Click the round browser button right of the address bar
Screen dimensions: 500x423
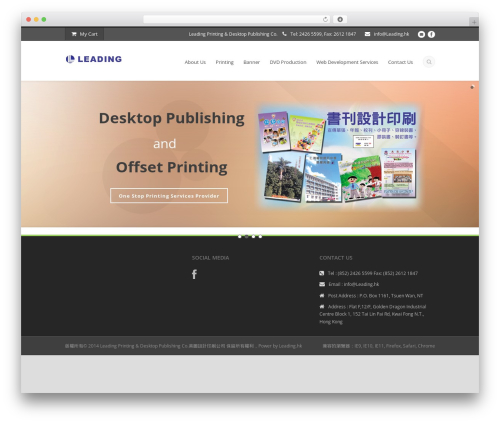coord(340,19)
